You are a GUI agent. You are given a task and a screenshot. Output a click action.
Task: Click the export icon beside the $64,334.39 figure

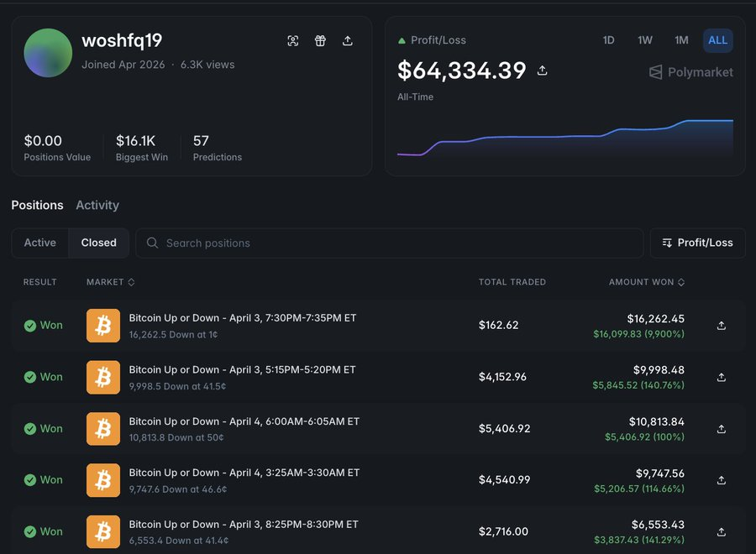[x=543, y=71]
